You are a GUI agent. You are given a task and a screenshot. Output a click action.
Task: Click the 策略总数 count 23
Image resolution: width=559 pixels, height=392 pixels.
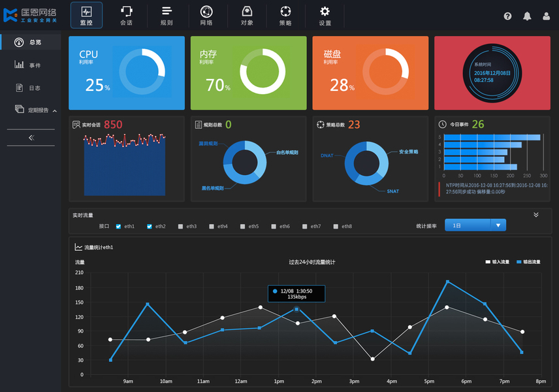point(354,125)
